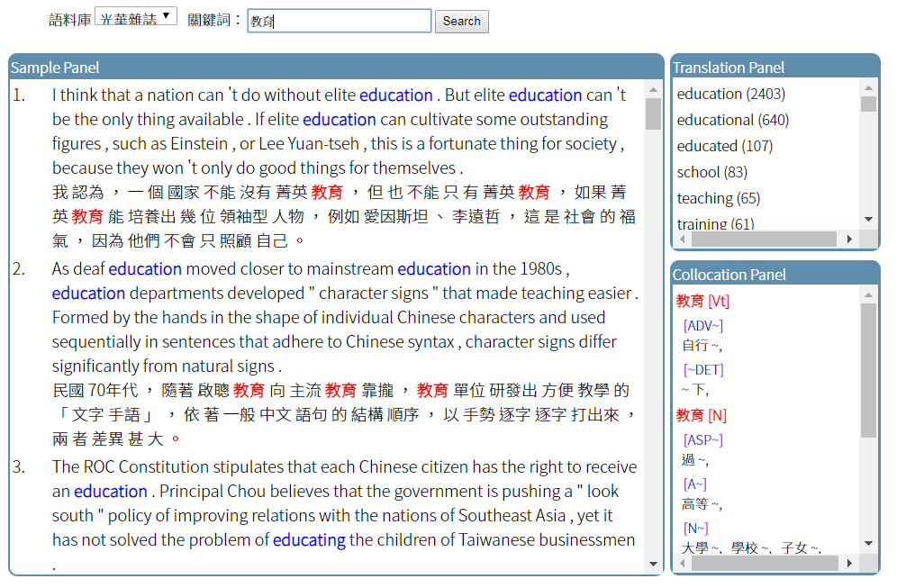Image resolution: width=897 pixels, height=588 pixels.
Task: Select 教育 [Vt] collocation heading
Action: point(702,301)
